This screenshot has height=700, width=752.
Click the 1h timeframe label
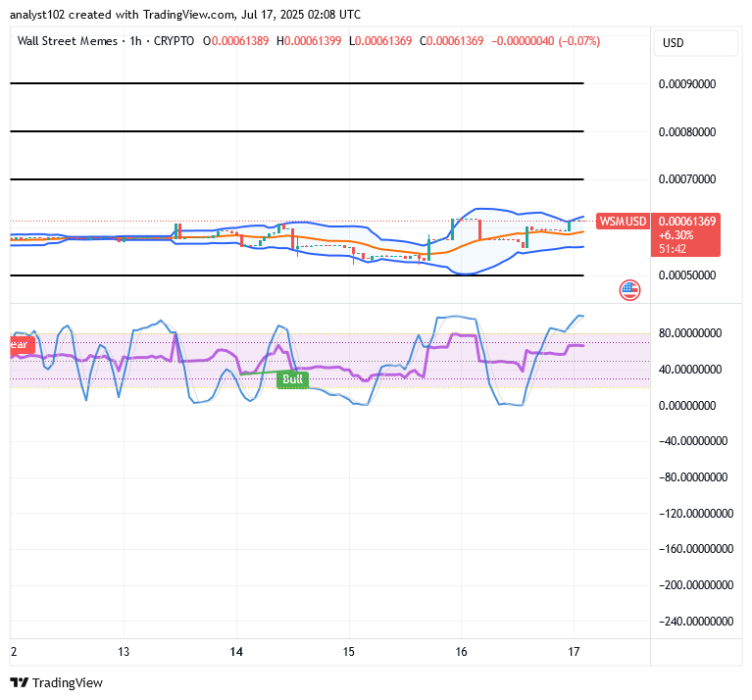click(135, 41)
